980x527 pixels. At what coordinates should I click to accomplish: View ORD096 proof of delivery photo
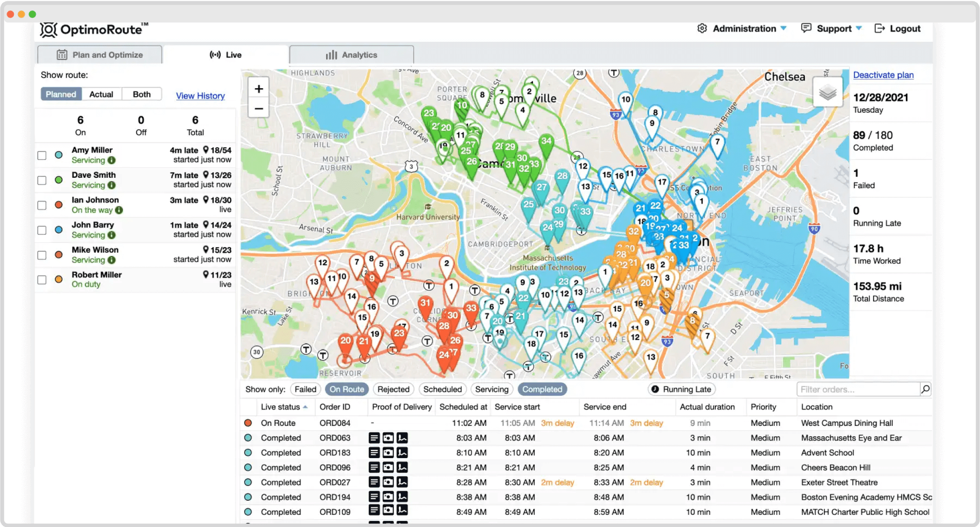388,468
